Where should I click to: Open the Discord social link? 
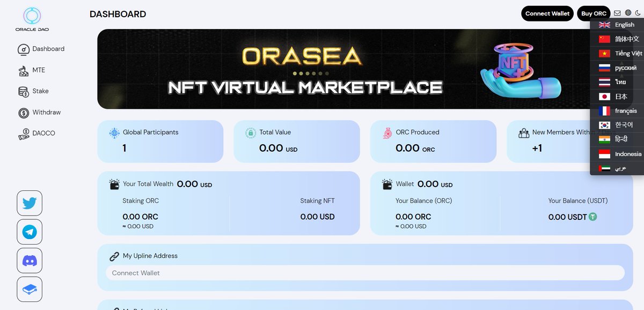pos(30,261)
